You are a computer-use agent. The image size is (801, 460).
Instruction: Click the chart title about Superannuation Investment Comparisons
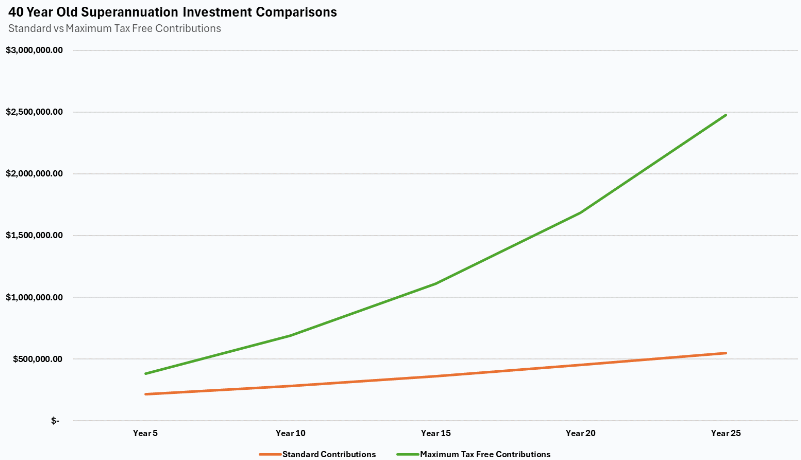172,12
